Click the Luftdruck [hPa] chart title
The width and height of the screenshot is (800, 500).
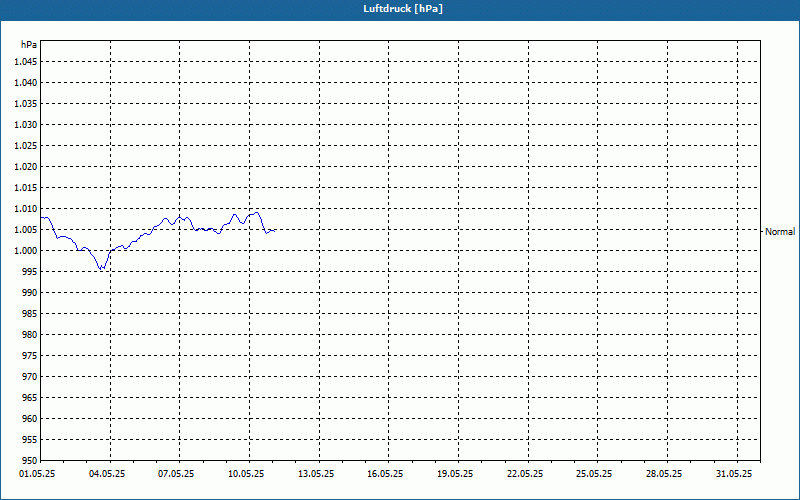(403, 9)
